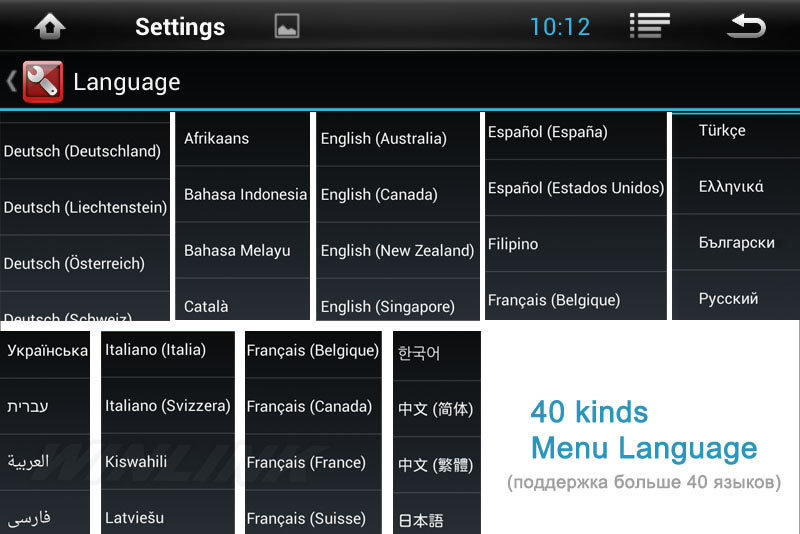This screenshot has width=800, height=534.
Task: Choose Español (Estados Unidos)
Action: coord(575,188)
